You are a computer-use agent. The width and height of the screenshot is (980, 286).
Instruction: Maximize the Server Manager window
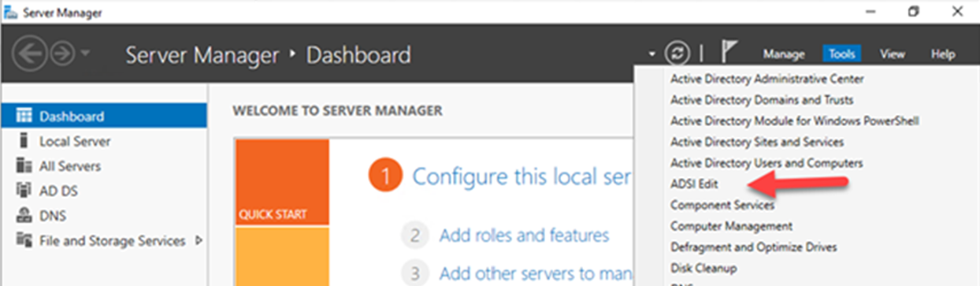[x=914, y=12]
